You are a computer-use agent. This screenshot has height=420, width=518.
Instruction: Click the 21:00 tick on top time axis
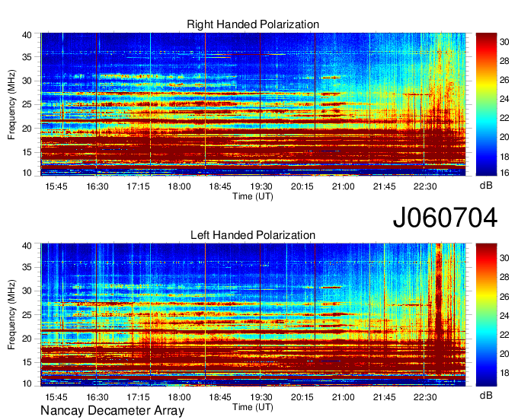point(344,186)
